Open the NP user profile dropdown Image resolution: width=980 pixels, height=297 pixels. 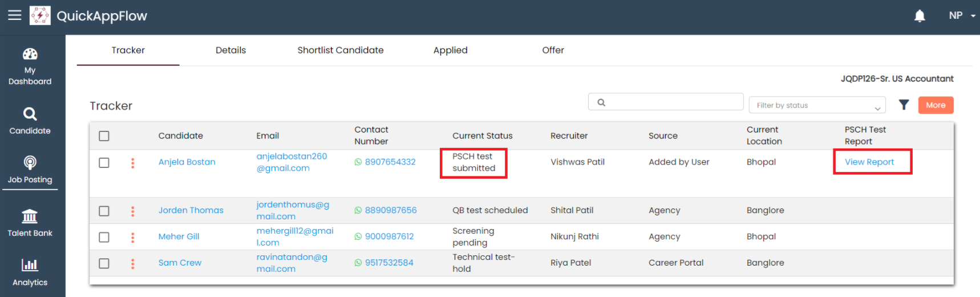coord(962,16)
